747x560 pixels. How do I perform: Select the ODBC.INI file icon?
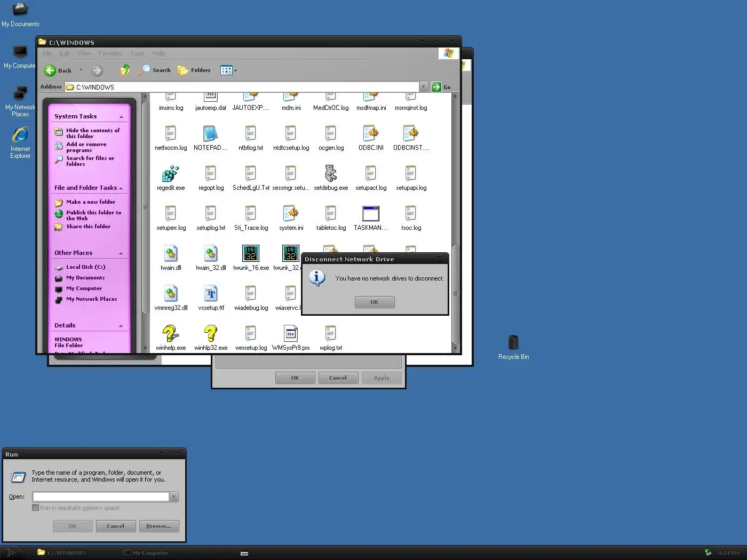(370, 133)
